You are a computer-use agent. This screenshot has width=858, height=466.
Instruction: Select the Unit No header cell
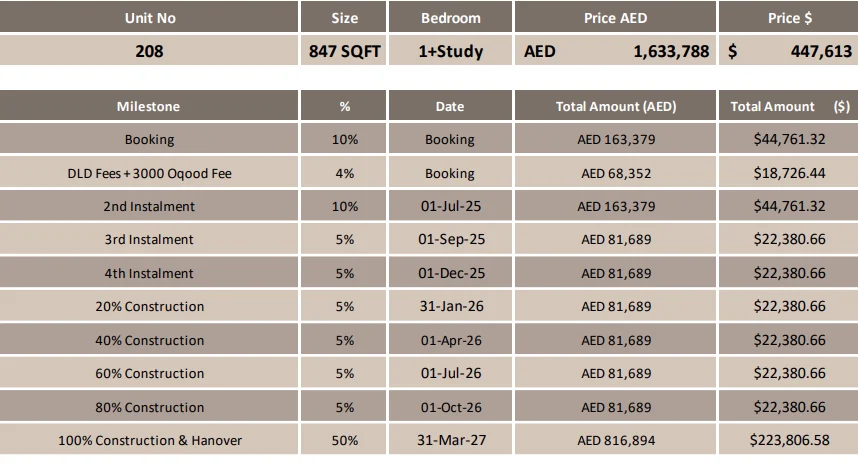point(149,17)
